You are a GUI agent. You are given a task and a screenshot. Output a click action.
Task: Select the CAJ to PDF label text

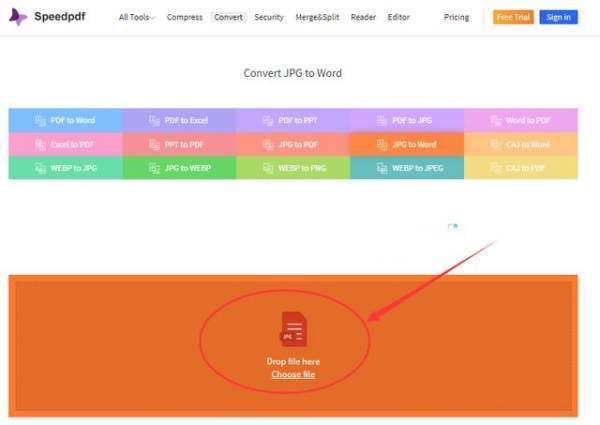pos(525,168)
